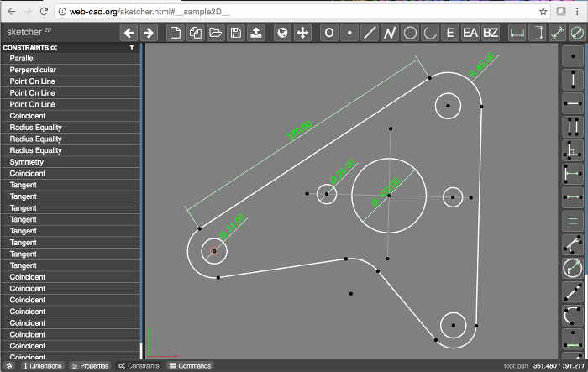Click the New sketch document icon

(175, 33)
